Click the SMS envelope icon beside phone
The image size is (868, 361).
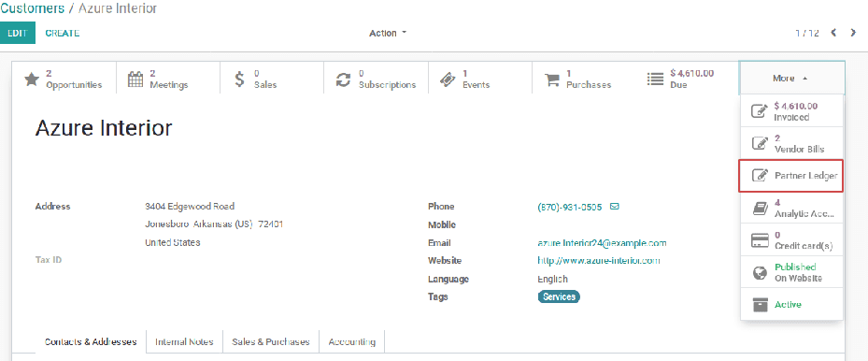[x=614, y=207]
